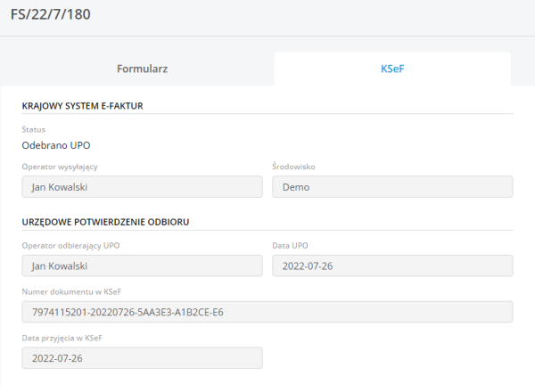Click the Status label
The width and height of the screenshot is (535, 392).
click(x=33, y=130)
